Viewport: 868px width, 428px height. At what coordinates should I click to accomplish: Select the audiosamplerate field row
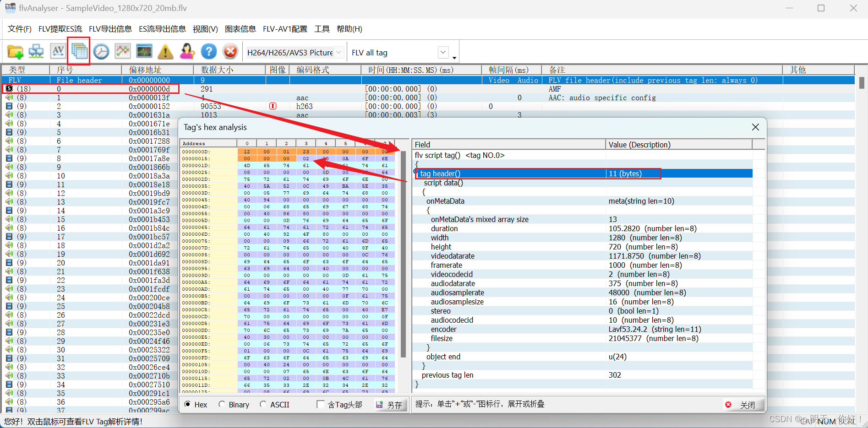click(582, 293)
